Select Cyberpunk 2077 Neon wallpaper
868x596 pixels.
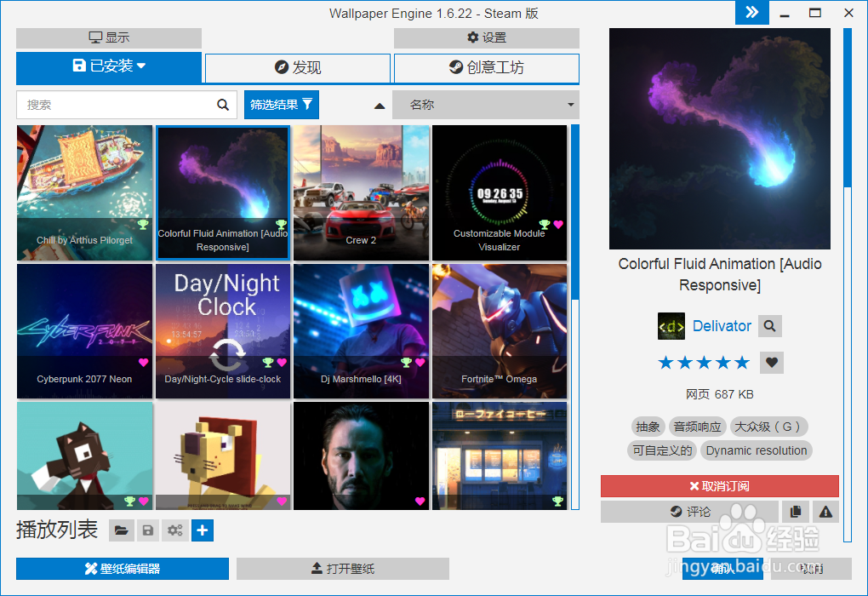pos(85,331)
